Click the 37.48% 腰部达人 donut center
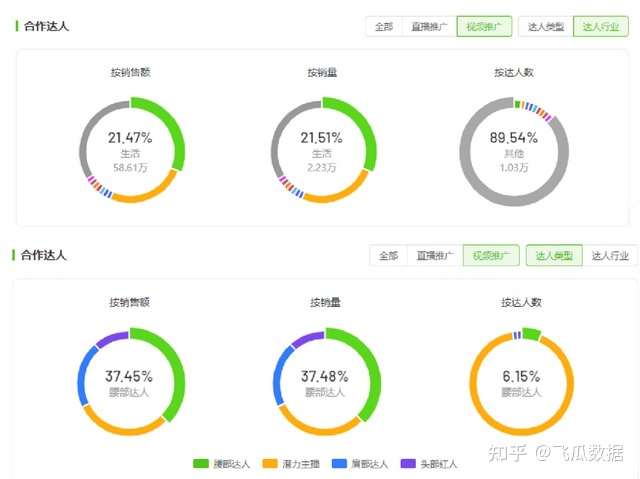The width and height of the screenshot is (640, 479). click(x=326, y=382)
